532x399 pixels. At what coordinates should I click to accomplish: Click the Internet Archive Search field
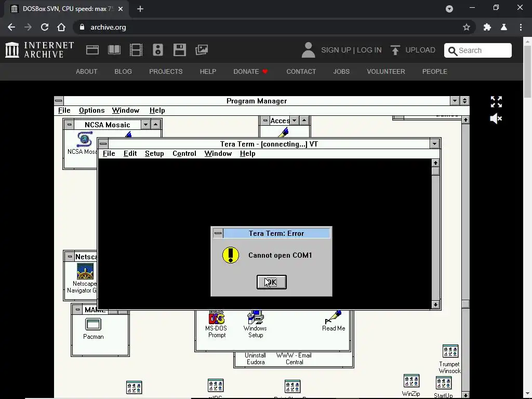click(x=478, y=50)
